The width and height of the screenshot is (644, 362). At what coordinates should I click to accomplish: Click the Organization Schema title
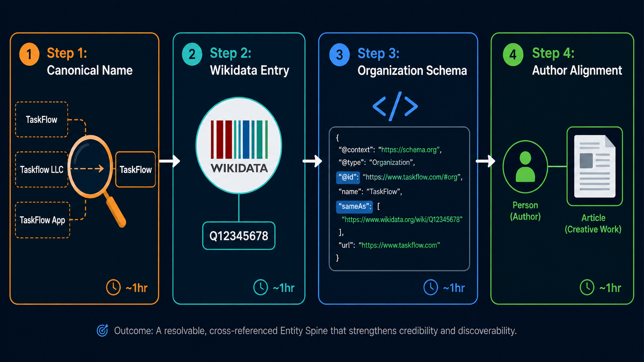tap(412, 71)
